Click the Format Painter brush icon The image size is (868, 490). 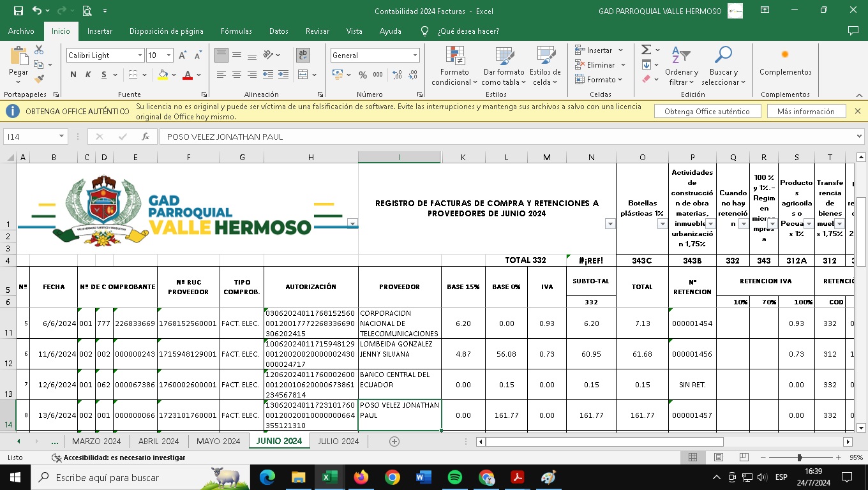pos(39,79)
